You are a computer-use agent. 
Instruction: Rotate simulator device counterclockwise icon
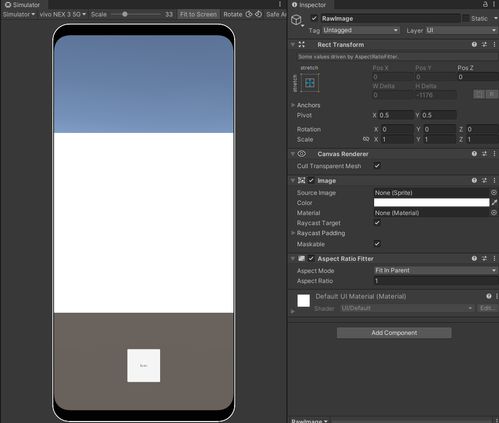click(x=249, y=14)
